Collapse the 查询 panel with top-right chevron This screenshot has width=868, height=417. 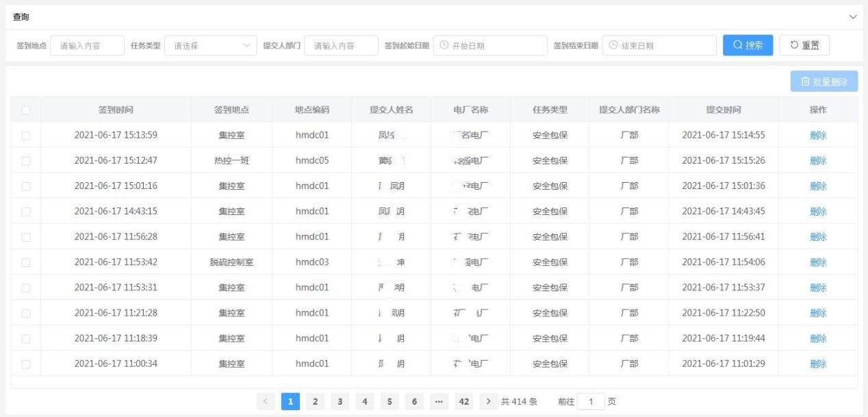click(853, 16)
